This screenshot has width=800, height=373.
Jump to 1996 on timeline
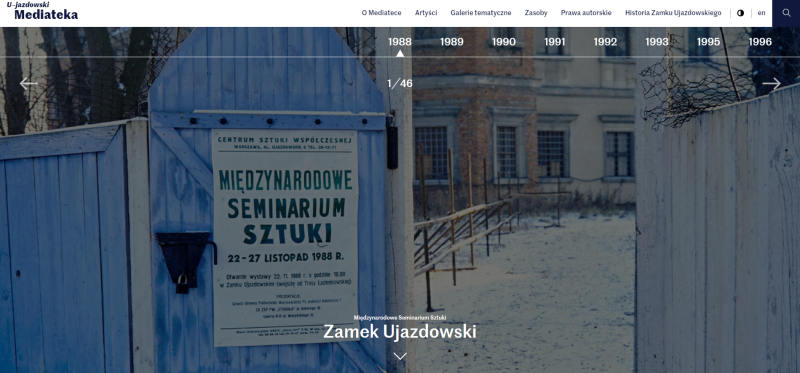point(760,42)
